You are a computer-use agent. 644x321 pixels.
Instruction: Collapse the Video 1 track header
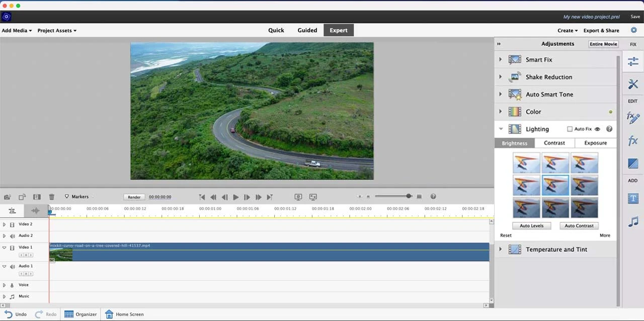tap(4, 247)
